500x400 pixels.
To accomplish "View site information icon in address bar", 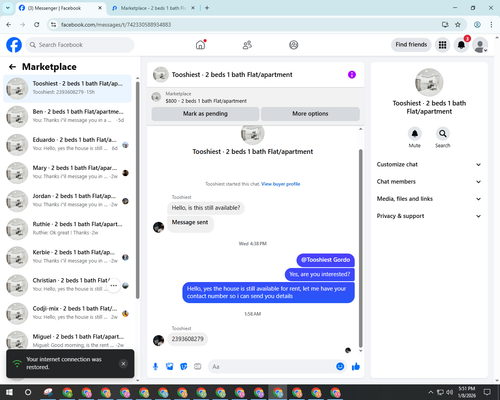I will (53, 25).
